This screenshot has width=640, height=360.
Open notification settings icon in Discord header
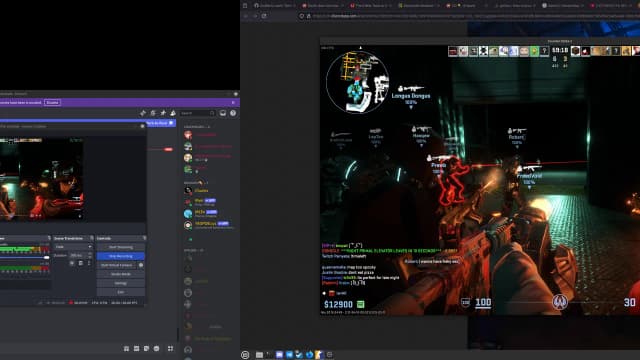[153, 113]
